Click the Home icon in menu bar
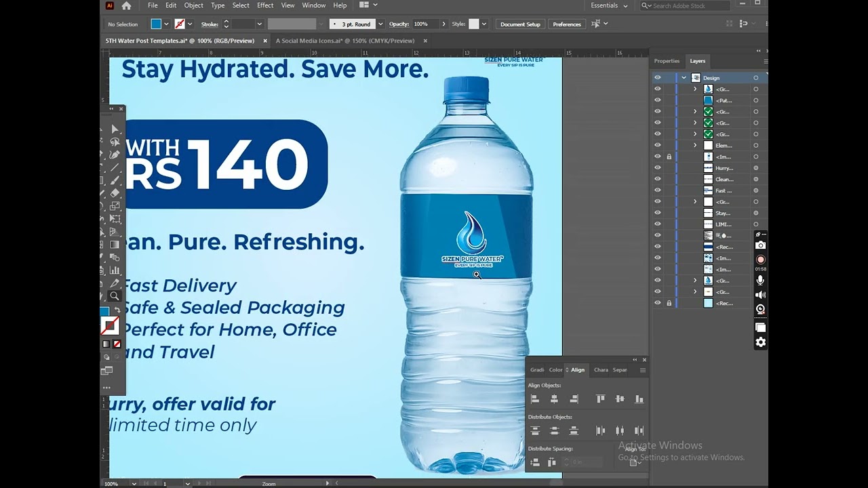 126,5
